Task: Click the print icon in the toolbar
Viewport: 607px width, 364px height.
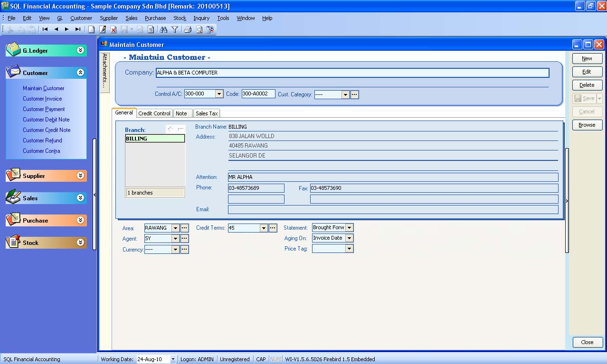Action: [x=188, y=29]
